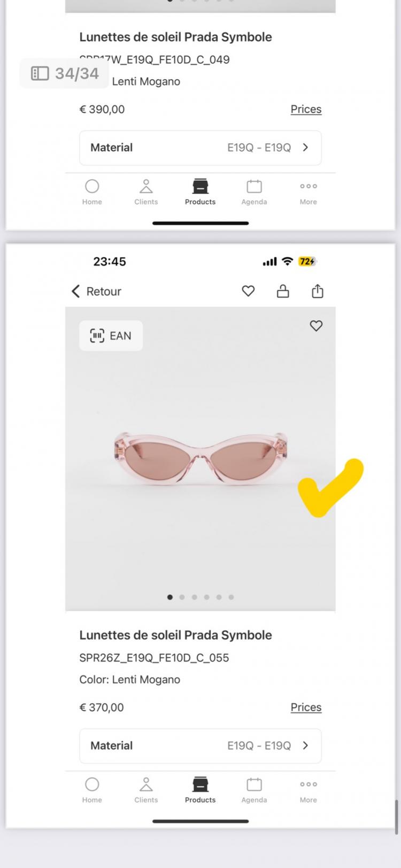Toggle the favorite heart beside the lock icon
The height and width of the screenshot is (868, 401).
tap(248, 291)
